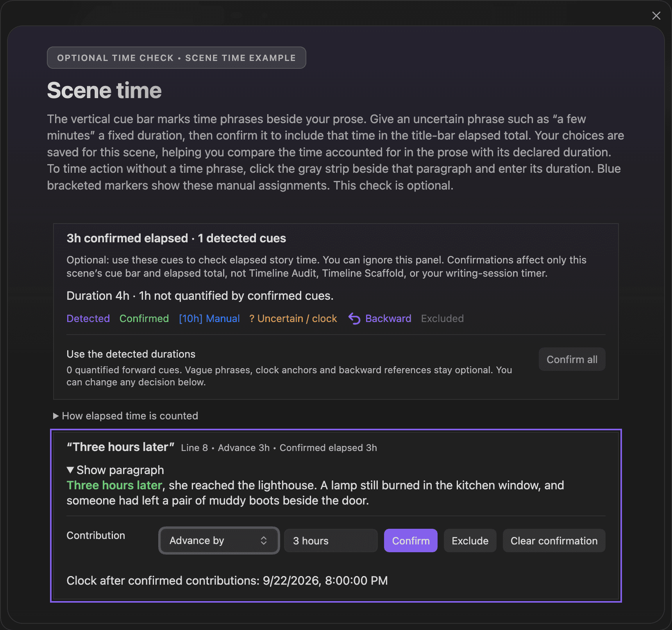Viewport: 672px width, 630px height.
Task: Close the Scene time dialog
Action: click(656, 16)
